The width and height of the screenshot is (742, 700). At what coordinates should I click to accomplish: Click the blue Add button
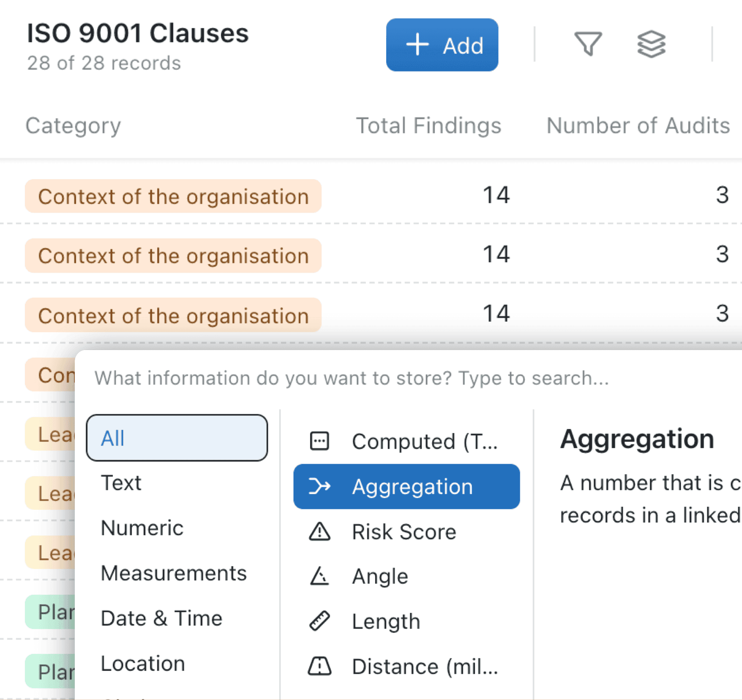coord(442,45)
